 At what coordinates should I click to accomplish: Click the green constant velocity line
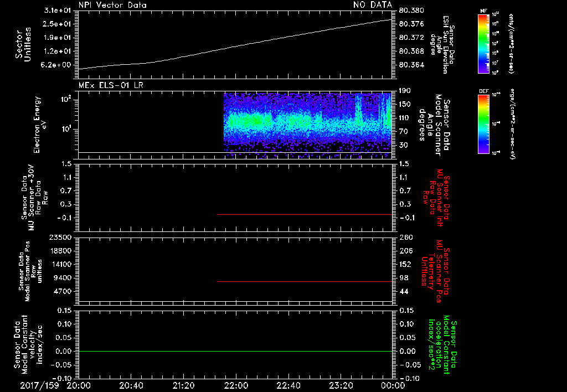click(x=235, y=351)
